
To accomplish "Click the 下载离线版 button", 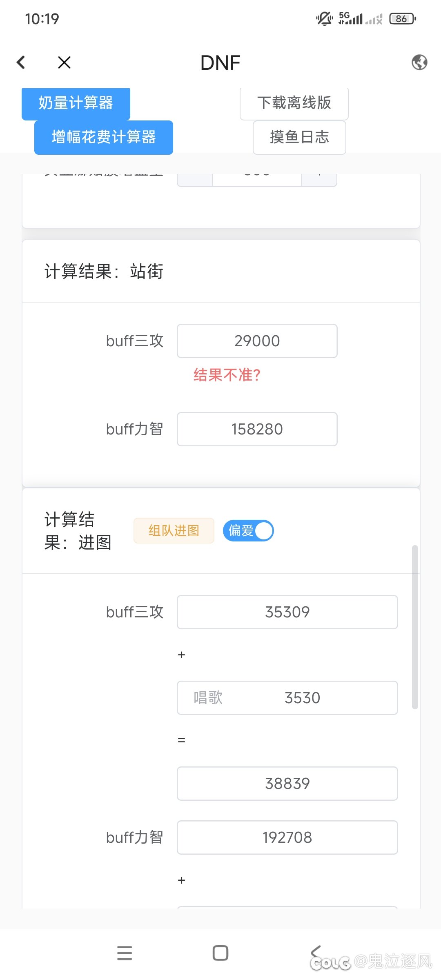I will [x=294, y=103].
